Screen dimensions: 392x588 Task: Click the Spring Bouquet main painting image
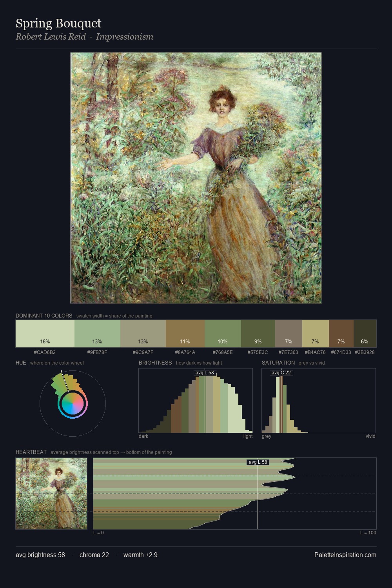click(x=196, y=178)
